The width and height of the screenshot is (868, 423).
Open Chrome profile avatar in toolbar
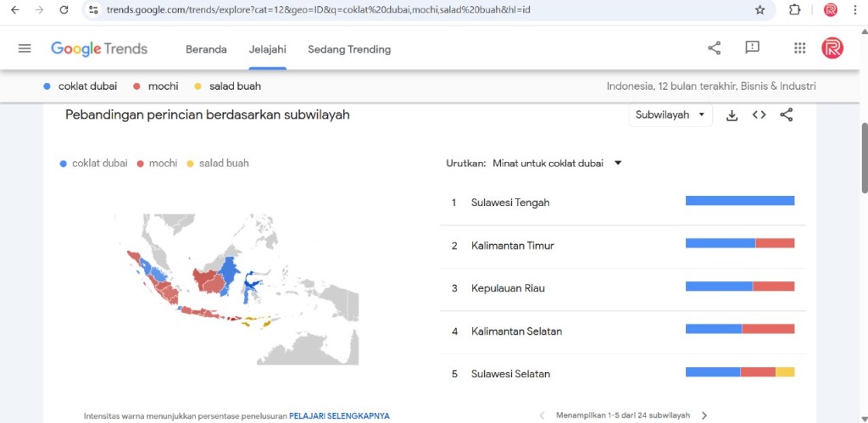coord(831,9)
